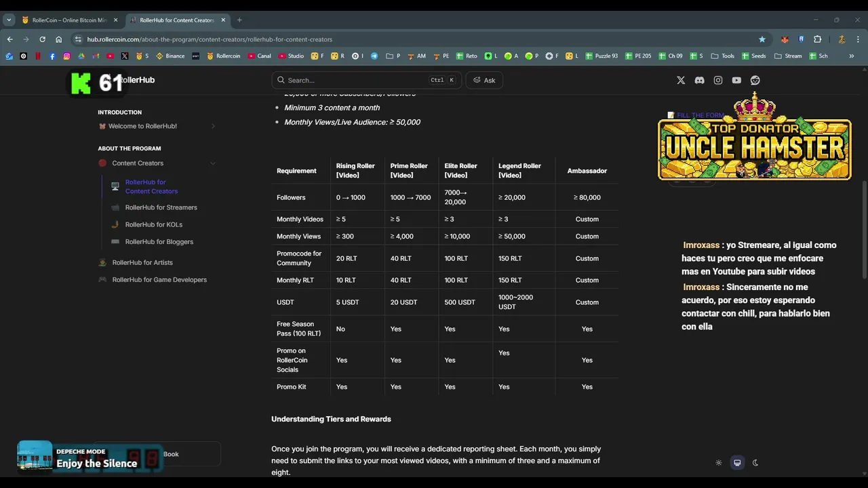The height and width of the screenshot is (488, 868).
Task: Open the Studio YouTube bookmark
Action: [x=290, y=56]
